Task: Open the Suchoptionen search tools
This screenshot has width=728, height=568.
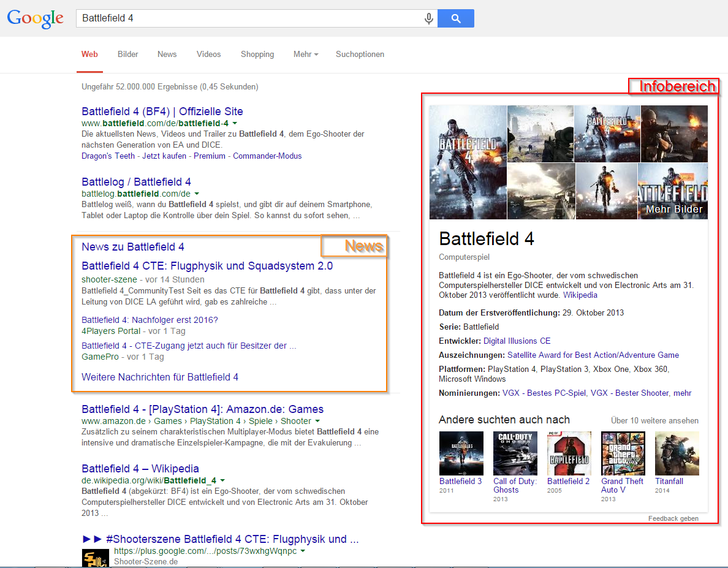Action: point(360,55)
